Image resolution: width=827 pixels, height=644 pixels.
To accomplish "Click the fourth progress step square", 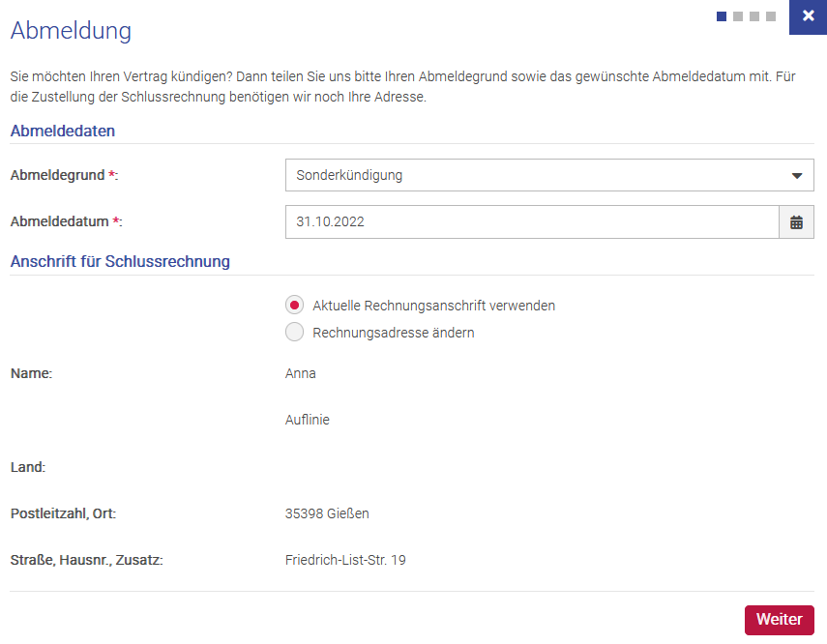I will pyautogui.click(x=771, y=16).
